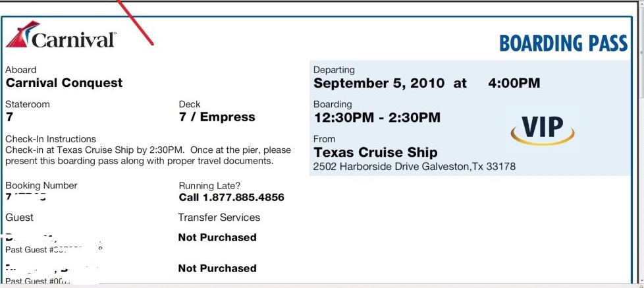Click the BOARDING PASS heading
The image size is (644, 288).
coord(563,43)
